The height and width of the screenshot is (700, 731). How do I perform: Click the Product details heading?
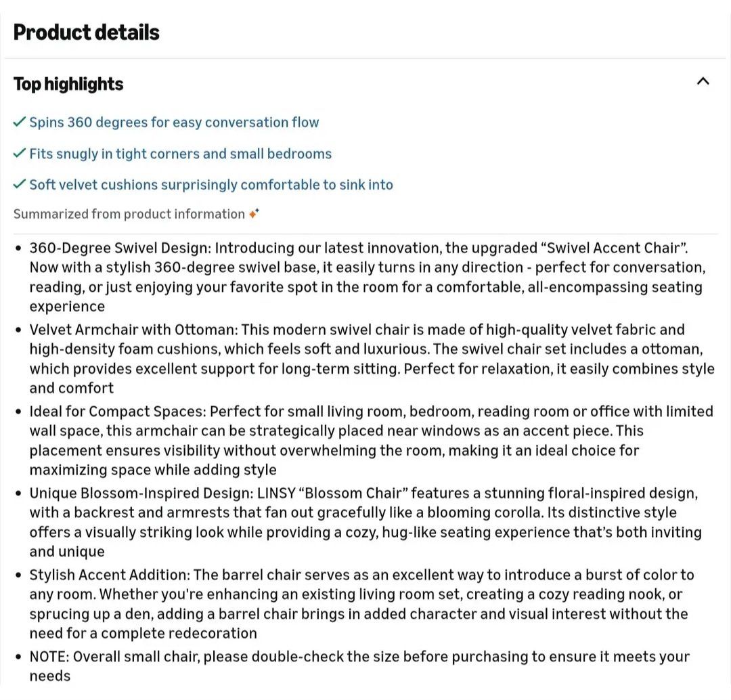86,32
